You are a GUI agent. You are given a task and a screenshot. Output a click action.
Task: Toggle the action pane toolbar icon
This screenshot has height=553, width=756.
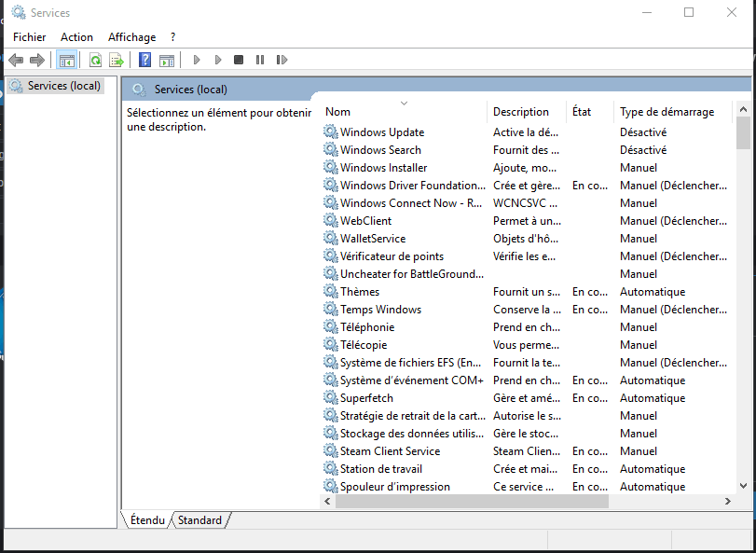click(167, 61)
